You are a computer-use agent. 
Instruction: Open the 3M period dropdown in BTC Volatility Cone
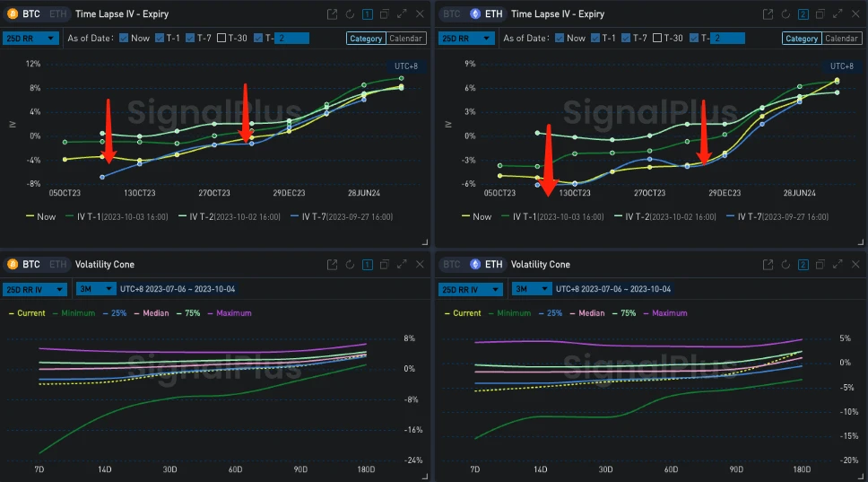tap(94, 289)
